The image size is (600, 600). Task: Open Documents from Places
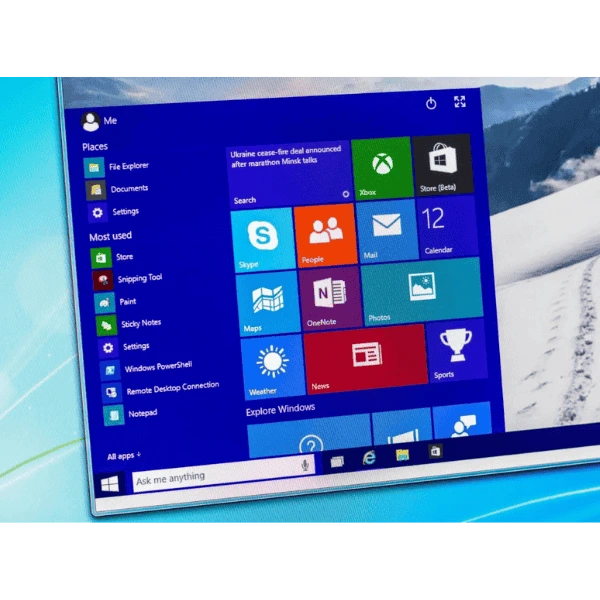(x=117, y=189)
